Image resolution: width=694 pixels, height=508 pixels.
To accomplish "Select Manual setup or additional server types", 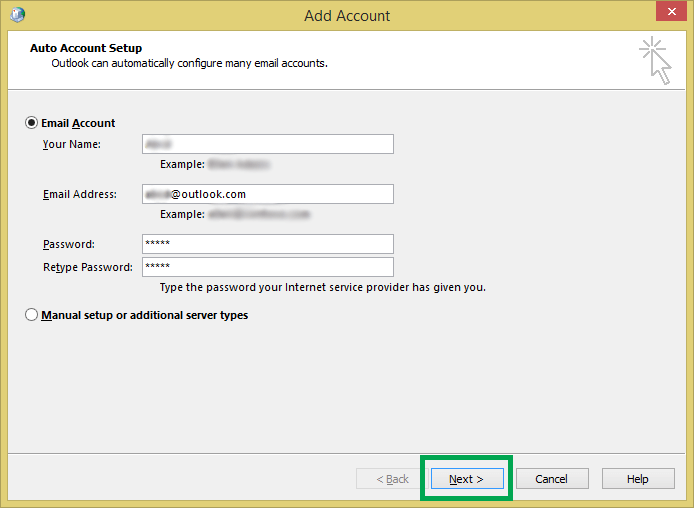I will coord(31,315).
